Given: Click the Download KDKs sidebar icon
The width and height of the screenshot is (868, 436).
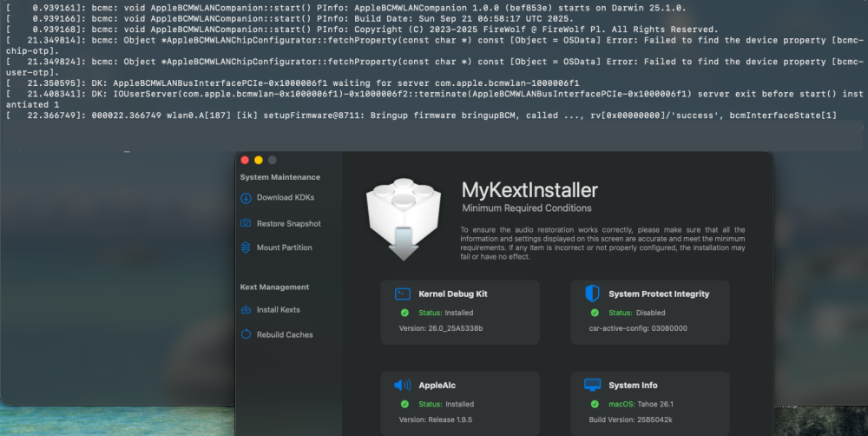Looking at the screenshot, I should (246, 198).
